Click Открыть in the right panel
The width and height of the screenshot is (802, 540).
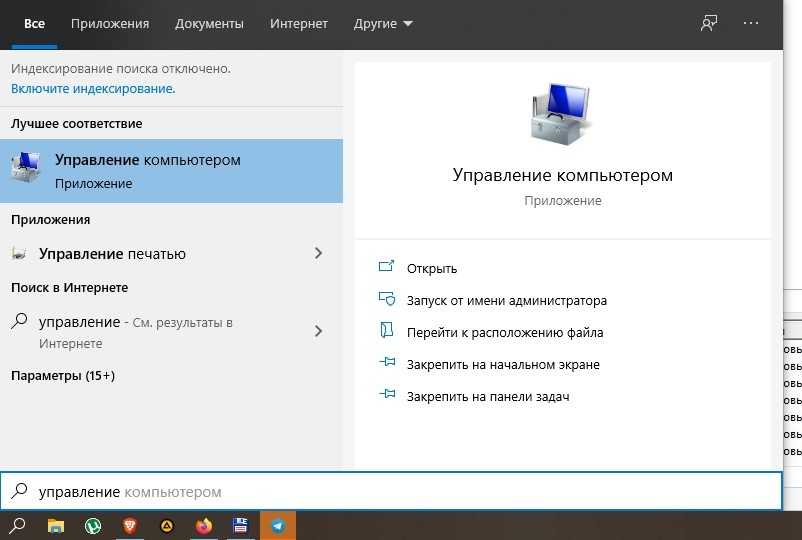[x=431, y=268]
